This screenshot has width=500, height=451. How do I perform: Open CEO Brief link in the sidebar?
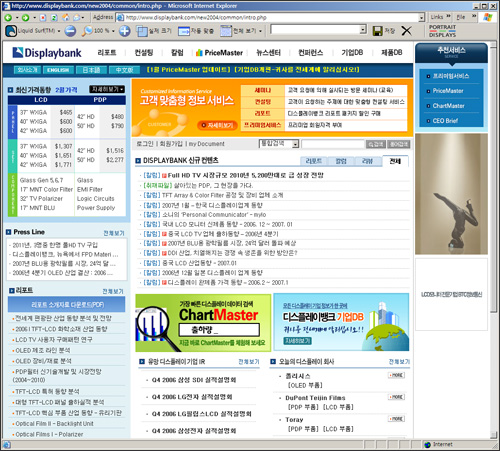pos(445,121)
